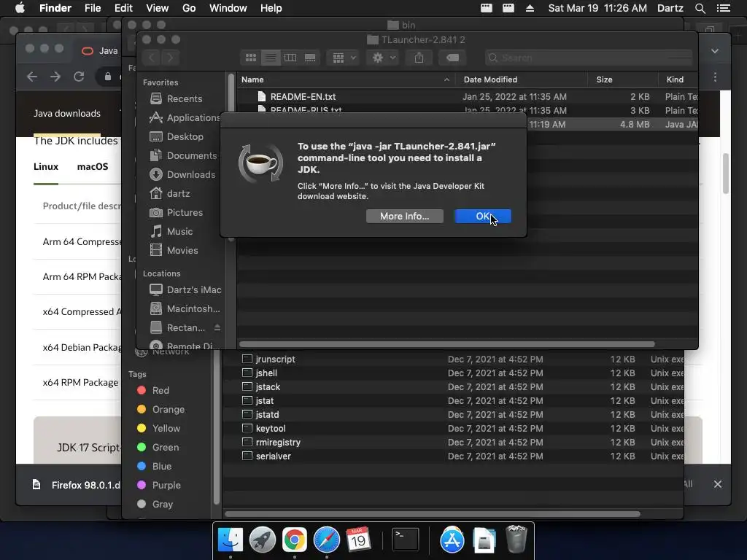
Task: Click the Share button in Finder toolbar
Action: [x=419, y=58]
